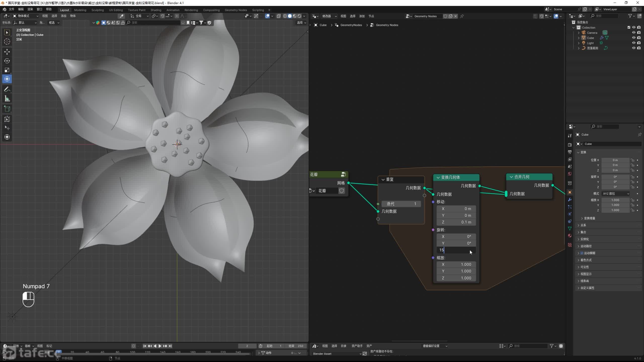
Task: Expand the 关系 panel in properties
Action: point(583,225)
